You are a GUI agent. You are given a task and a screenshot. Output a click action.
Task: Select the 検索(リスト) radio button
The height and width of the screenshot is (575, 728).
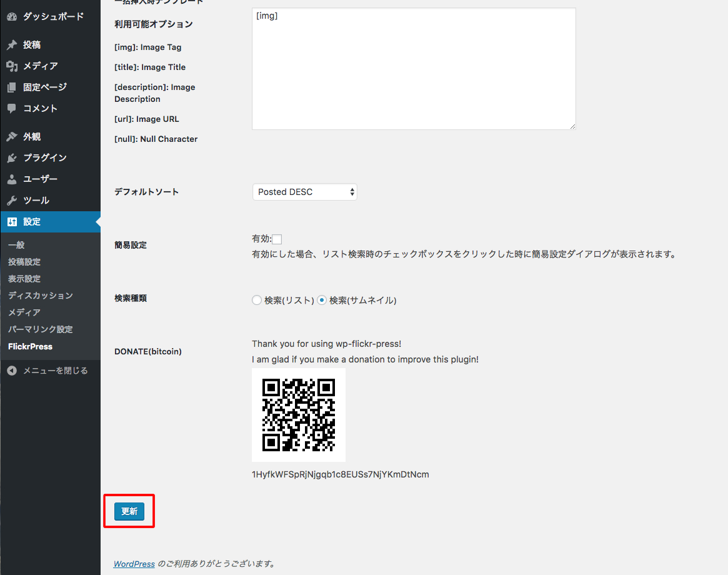click(x=257, y=301)
